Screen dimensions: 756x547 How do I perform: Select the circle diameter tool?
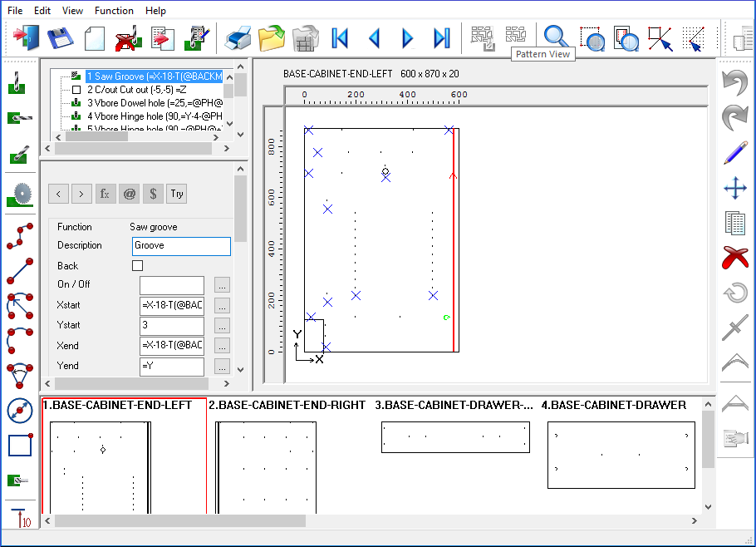[x=20, y=411]
